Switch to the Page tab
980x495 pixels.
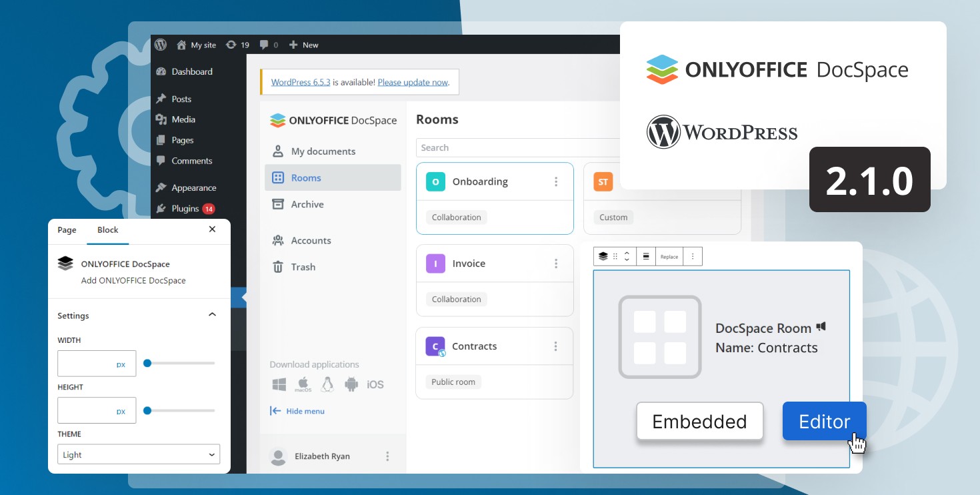67,229
